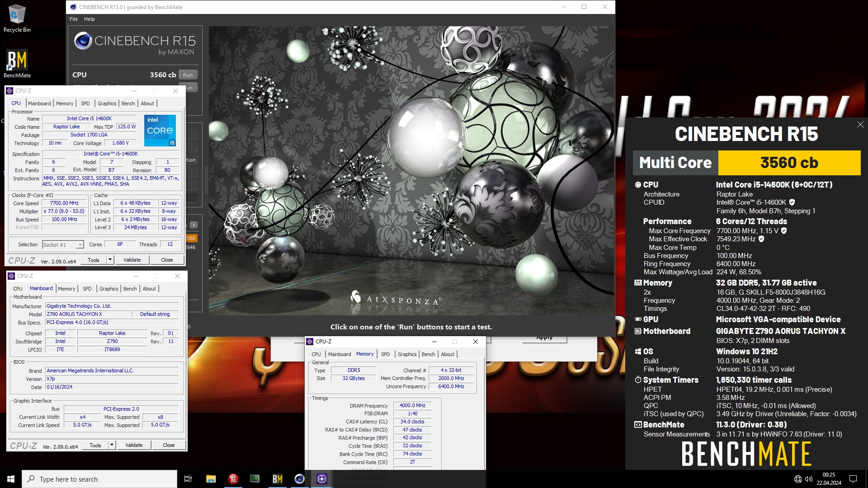The width and height of the screenshot is (868, 488).
Task: Click Tools button in CPU-Z CPU window
Action: [94, 260]
